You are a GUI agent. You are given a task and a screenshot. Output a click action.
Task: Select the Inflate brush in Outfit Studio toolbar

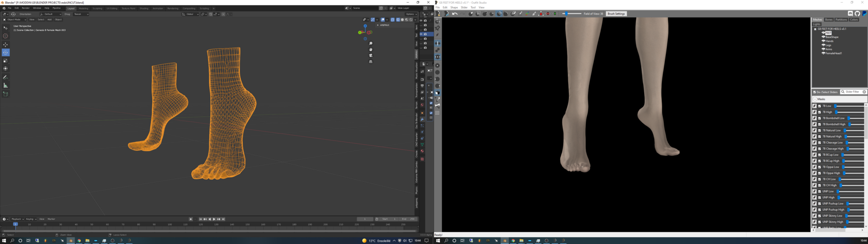pyautogui.click(x=485, y=14)
